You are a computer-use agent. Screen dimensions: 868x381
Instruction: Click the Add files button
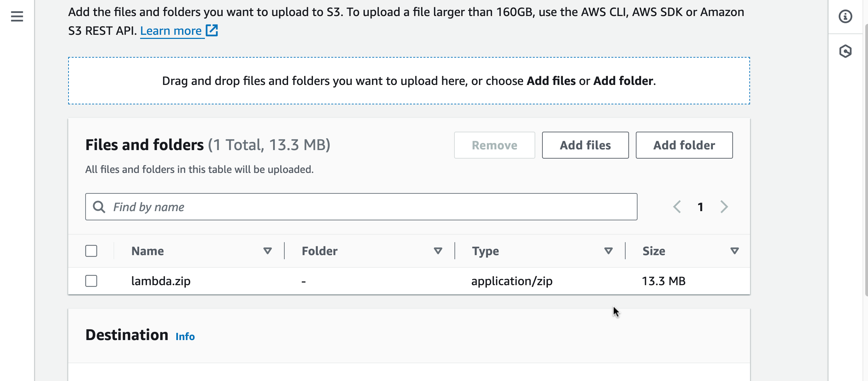(x=585, y=145)
